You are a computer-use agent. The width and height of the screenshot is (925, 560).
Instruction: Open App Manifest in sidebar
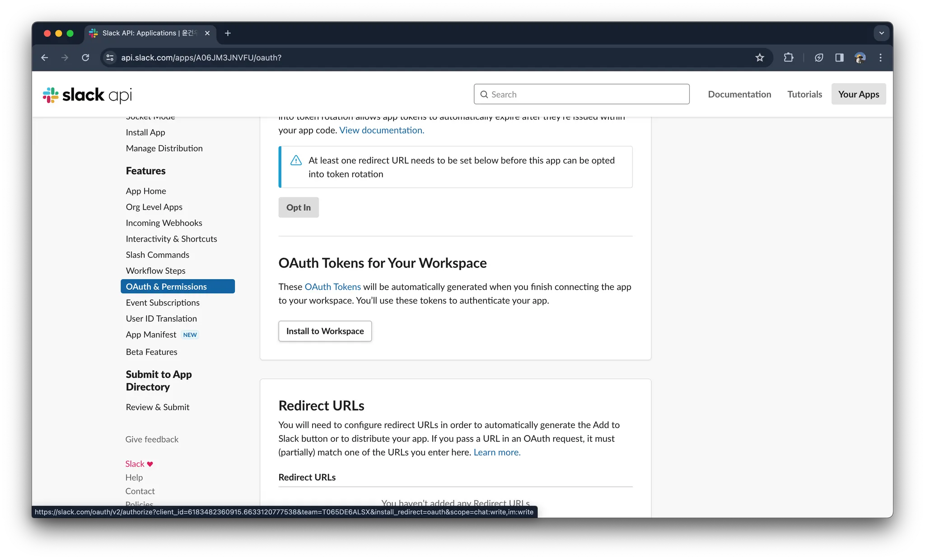coord(151,335)
